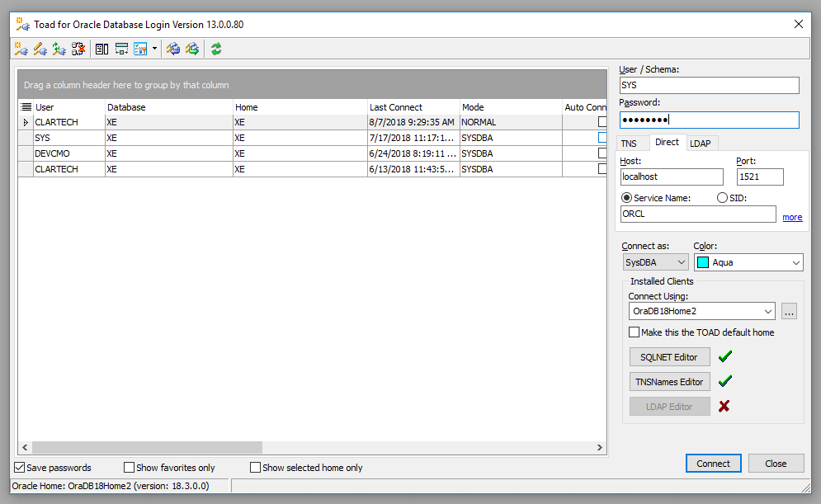
Task: Click the green Refresh arrows icon
Action: click(216, 49)
